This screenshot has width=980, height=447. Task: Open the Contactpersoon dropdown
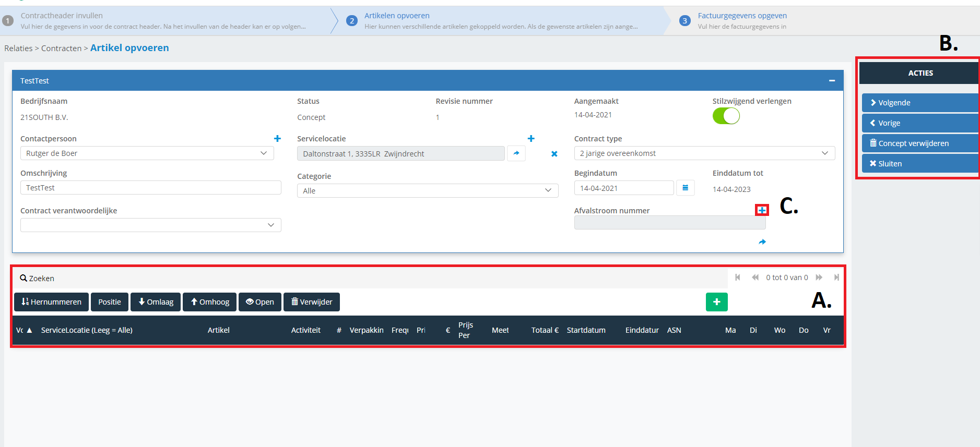point(147,153)
